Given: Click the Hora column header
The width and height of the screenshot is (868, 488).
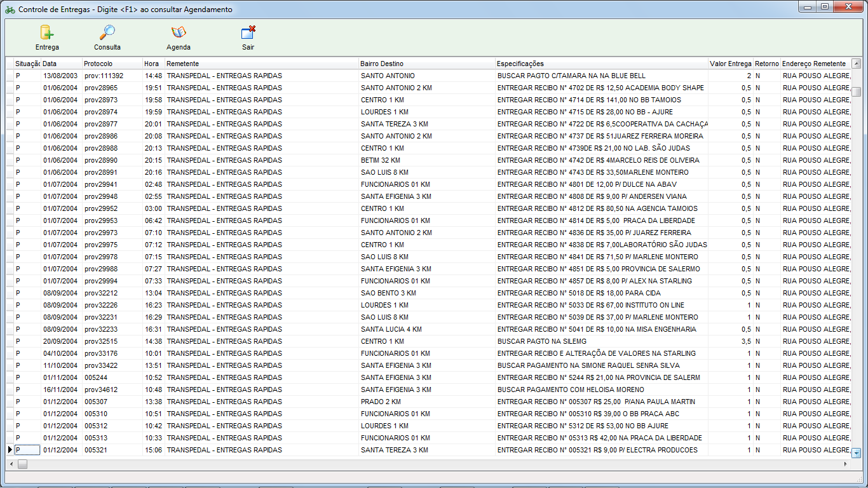Looking at the screenshot, I should point(154,64).
